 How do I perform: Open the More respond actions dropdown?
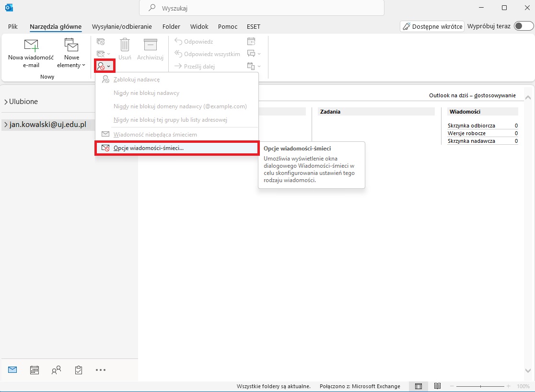(254, 66)
